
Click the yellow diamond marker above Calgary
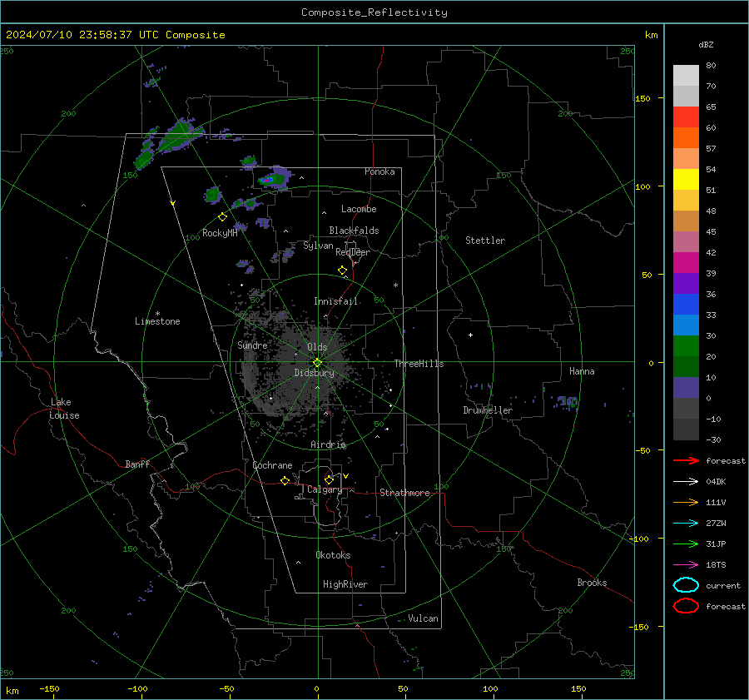tap(329, 479)
